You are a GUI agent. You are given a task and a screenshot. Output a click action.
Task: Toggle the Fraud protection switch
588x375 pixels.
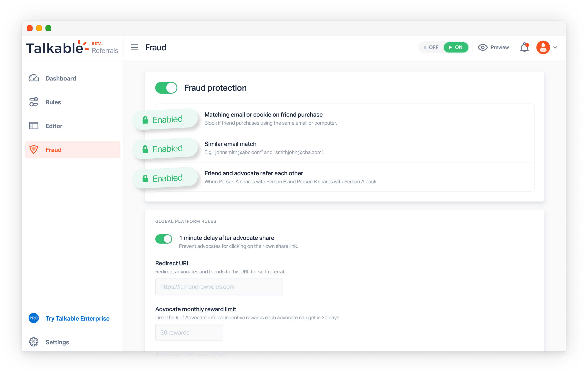(x=166, y=88)
